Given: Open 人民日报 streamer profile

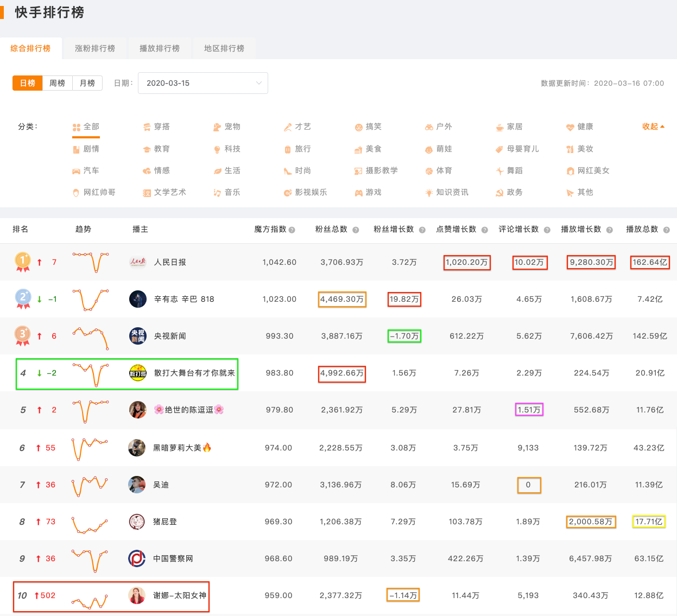Looking at the screenshot, I should tap(170, 262).
